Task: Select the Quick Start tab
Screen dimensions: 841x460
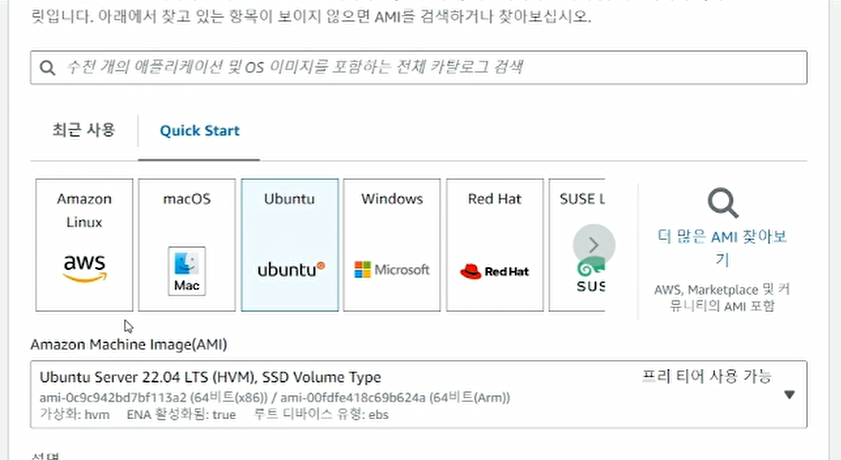Action: click(200, 131)
